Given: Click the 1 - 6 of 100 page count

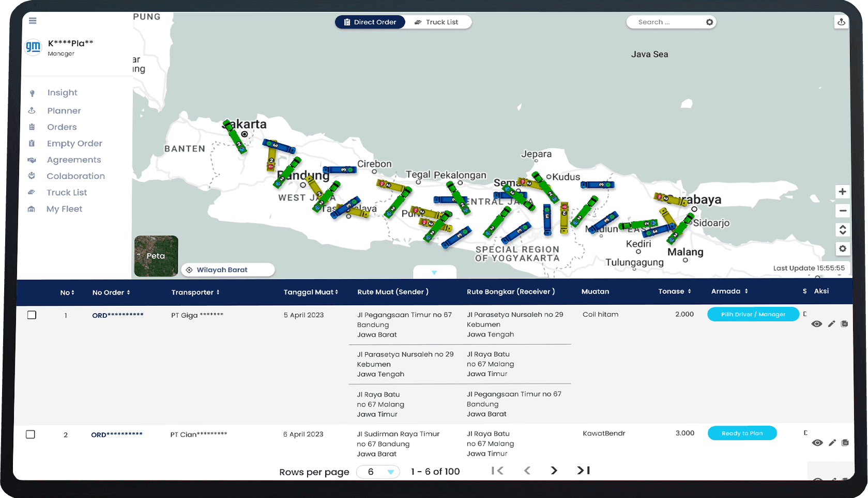Looking at the screenshot, I should point(435,472).
